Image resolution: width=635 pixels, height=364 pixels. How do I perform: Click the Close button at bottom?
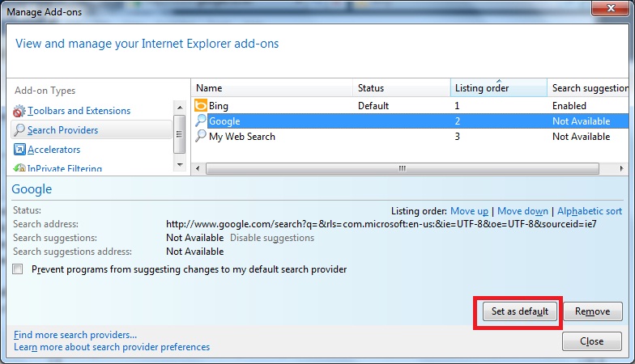pos(591,341)
